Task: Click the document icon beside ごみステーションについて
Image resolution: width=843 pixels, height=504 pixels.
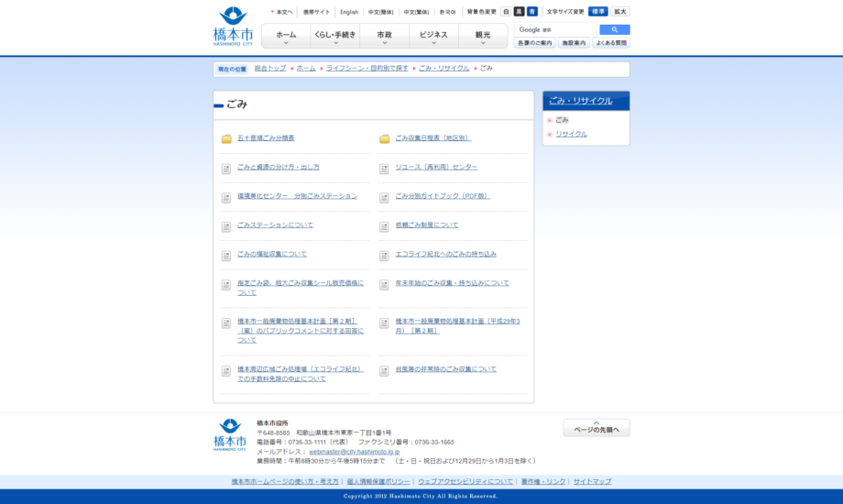Action: (226, 226)
